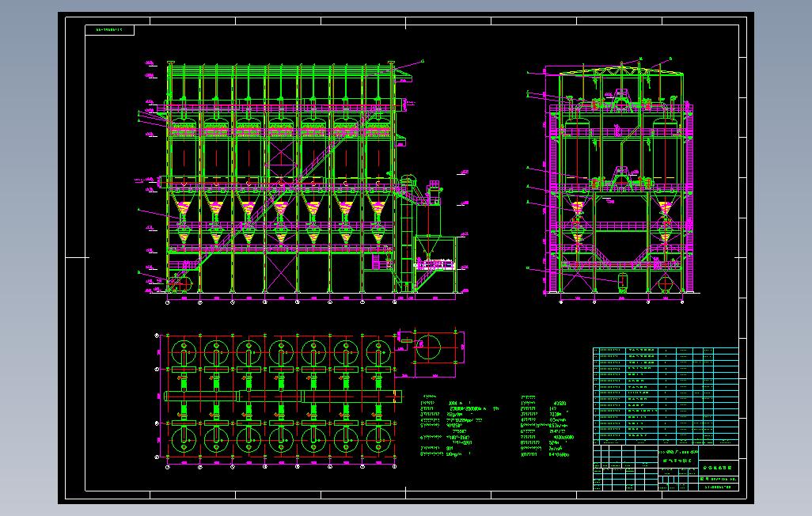Select the central horizontal header pipe in plan view
Image resolution: width=812 pixels, height=516 pixels.
tap(283, 396)
